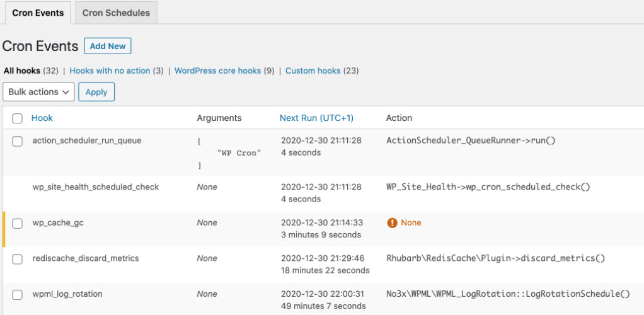
Task: Filter by All hooks
Action: (22, 71)
